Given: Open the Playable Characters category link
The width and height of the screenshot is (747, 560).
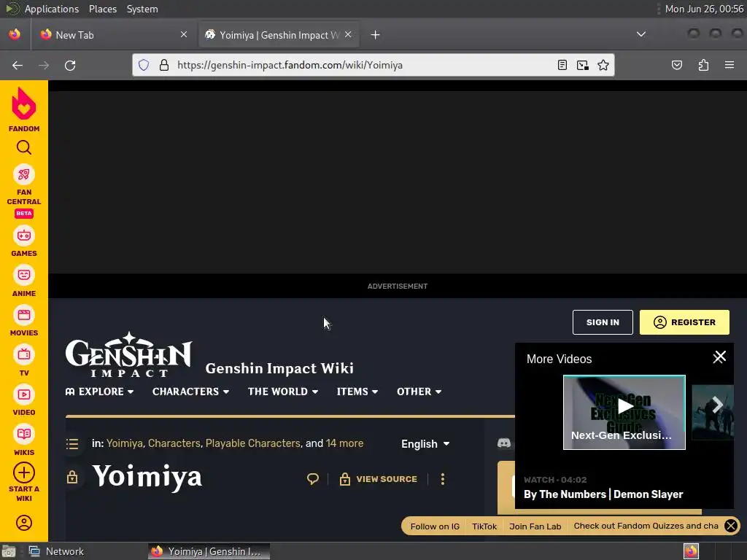Looking at the screenshot, I should [x=253, y=443].
